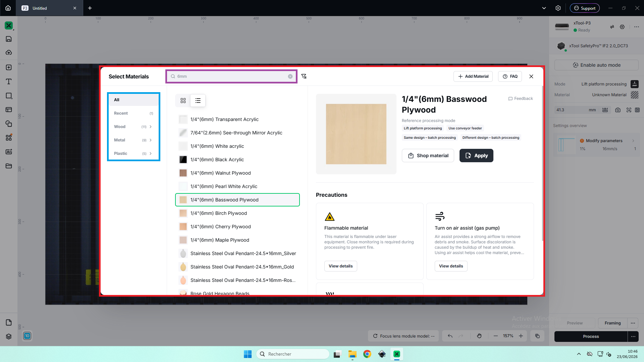This screenshot has width=644, height=362.
Task: Open the tab list dropdown arrow
Action: pyautogui.click(x=544, y=8)
